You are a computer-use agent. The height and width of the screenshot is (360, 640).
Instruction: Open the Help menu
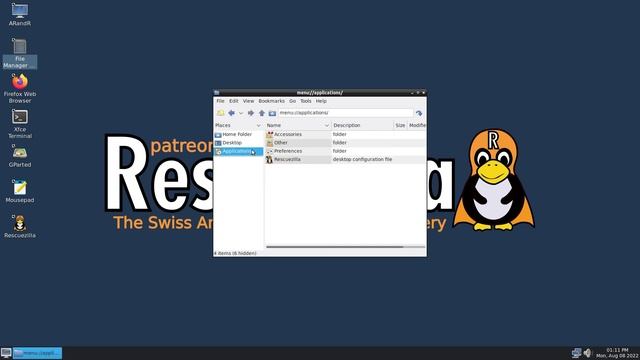[321, 101]
